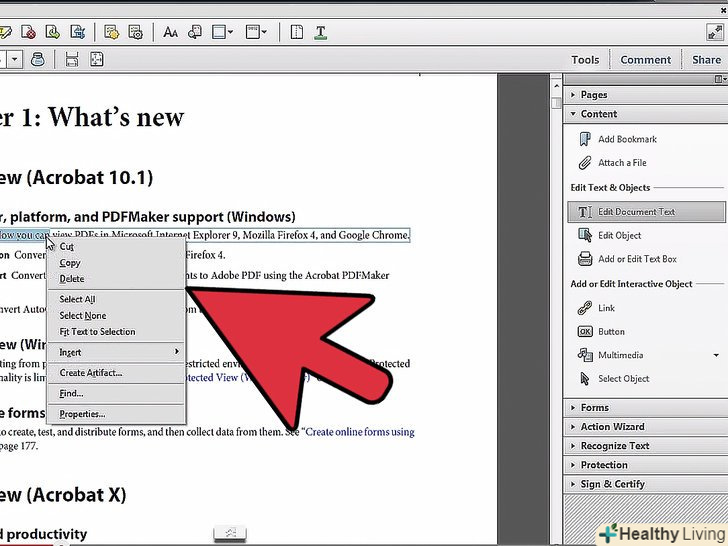
Task: Open the page display layout dropdown
Action: click(222, 32)
